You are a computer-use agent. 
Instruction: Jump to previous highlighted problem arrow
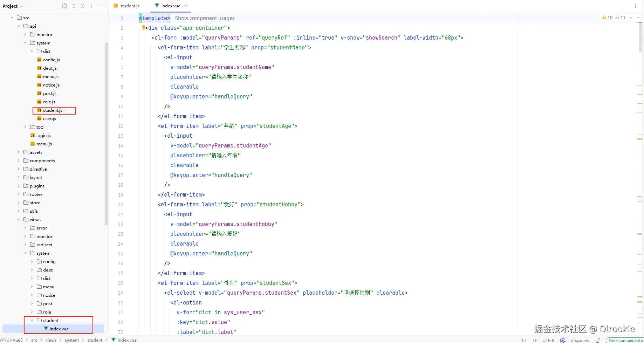coord(631,18)
